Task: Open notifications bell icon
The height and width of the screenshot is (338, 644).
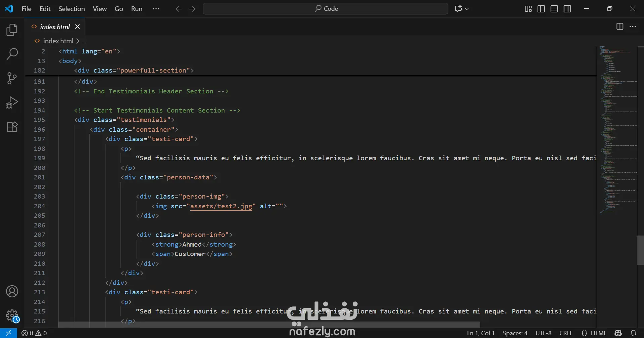Action: tap(633, 333)
